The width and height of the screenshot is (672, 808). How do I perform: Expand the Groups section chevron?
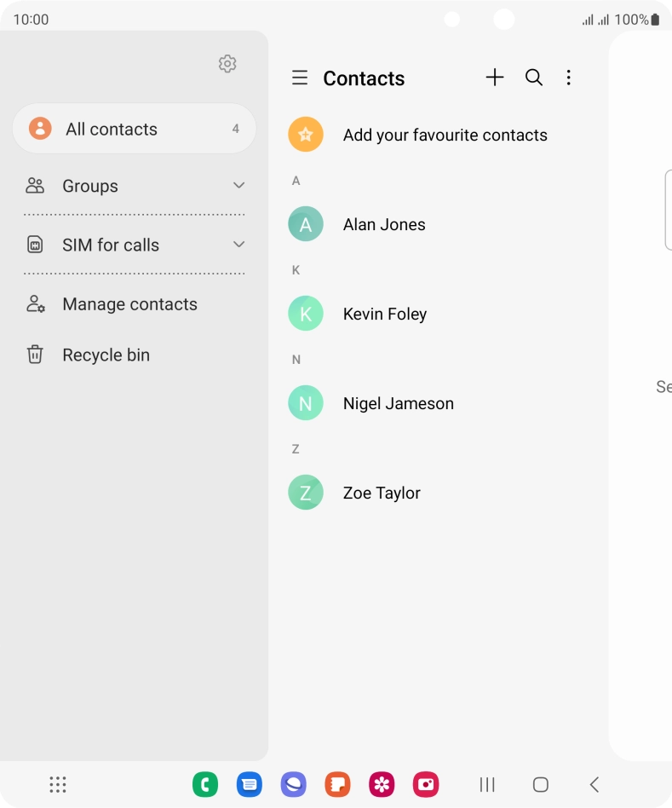pyautogui.click(x=239, y=186)
